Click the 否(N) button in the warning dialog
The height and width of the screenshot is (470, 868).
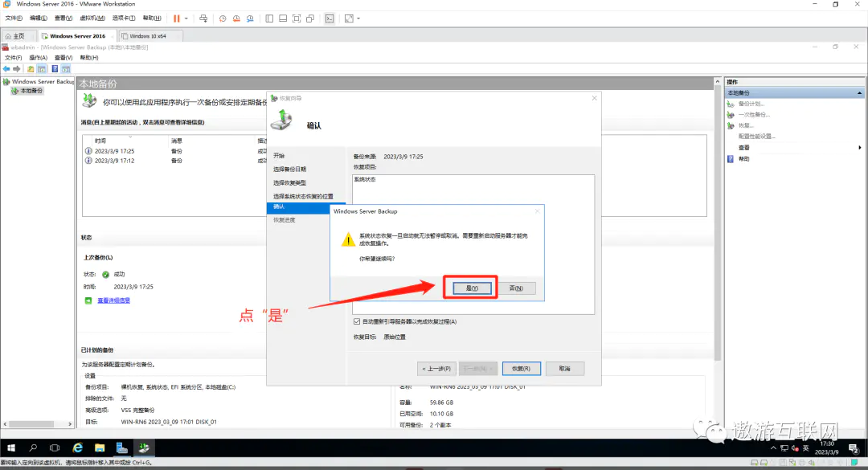(516, 288)
